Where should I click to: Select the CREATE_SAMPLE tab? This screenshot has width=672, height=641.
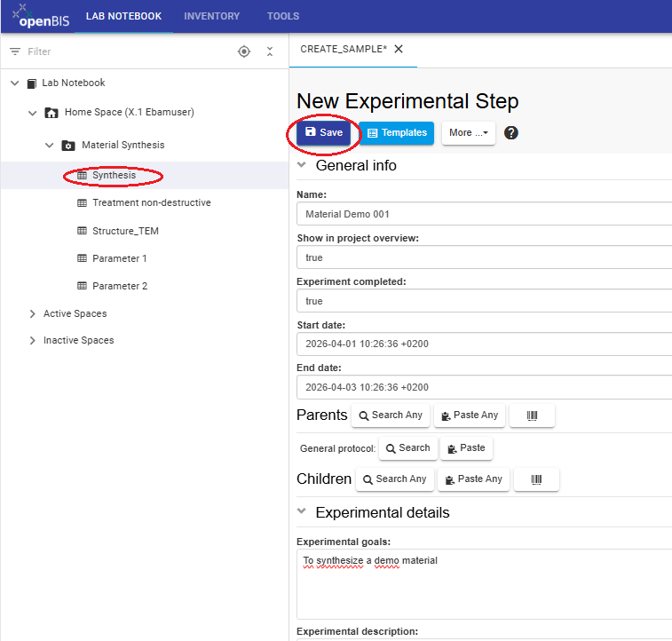(344, 49)
